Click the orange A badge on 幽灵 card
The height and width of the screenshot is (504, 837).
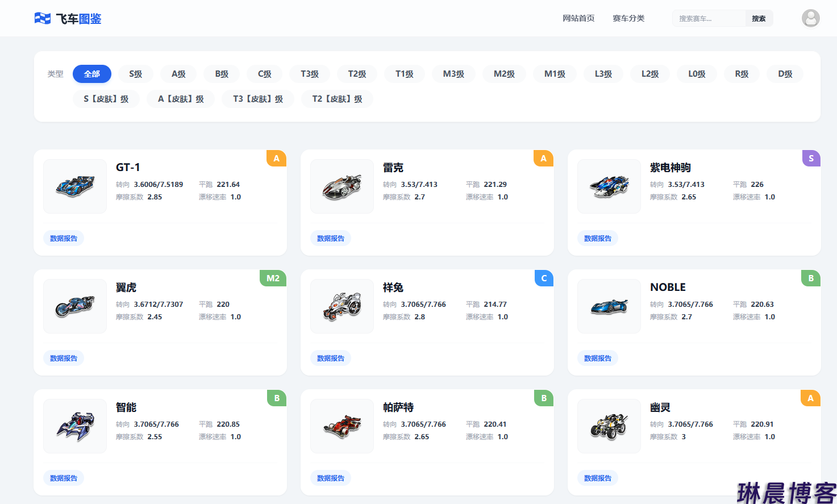[810, 398]
